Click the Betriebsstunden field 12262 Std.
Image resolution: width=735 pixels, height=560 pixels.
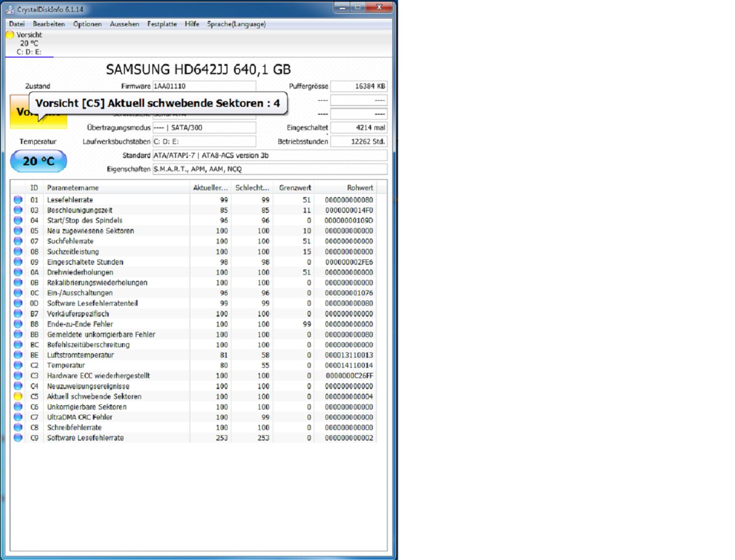click(359, 141)
